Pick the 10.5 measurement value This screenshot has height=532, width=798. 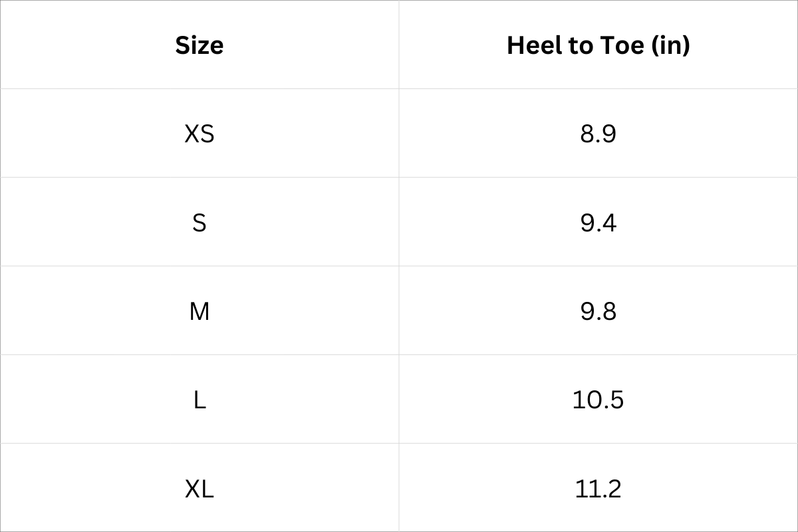(598, 400)
